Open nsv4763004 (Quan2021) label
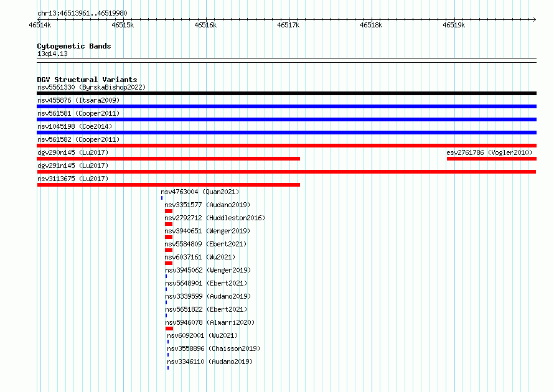Image resolution: width=554 pixels, height=392 pixels. pos(200,192)
